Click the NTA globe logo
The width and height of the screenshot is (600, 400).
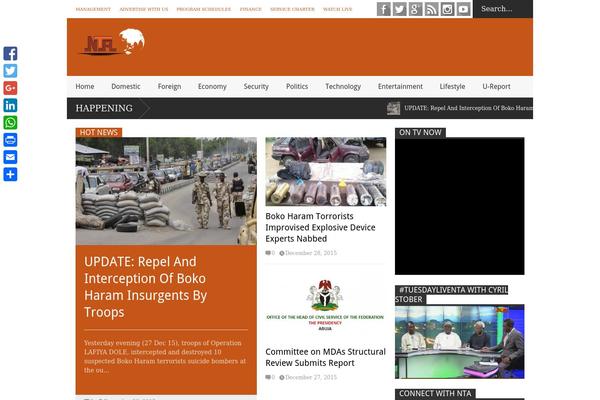[112, 42]
